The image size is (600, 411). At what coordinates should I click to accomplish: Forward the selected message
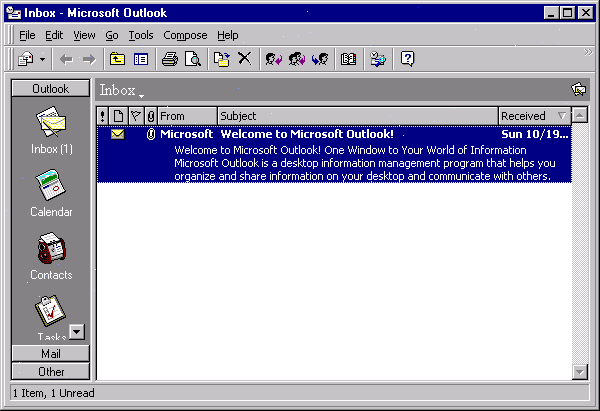coord(320,59)
